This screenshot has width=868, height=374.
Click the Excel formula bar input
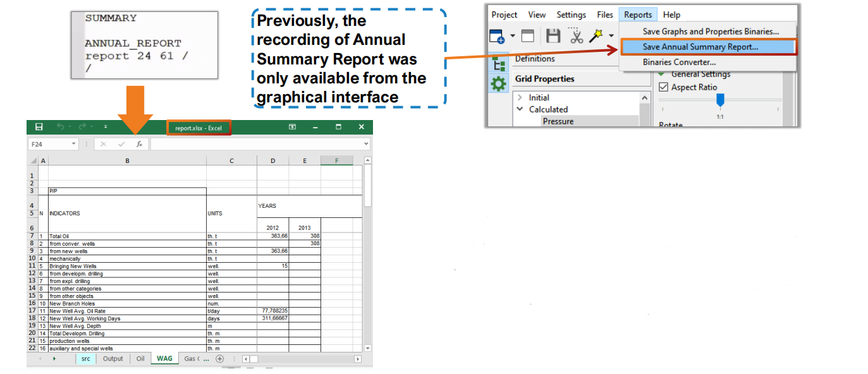pos(256,144)
